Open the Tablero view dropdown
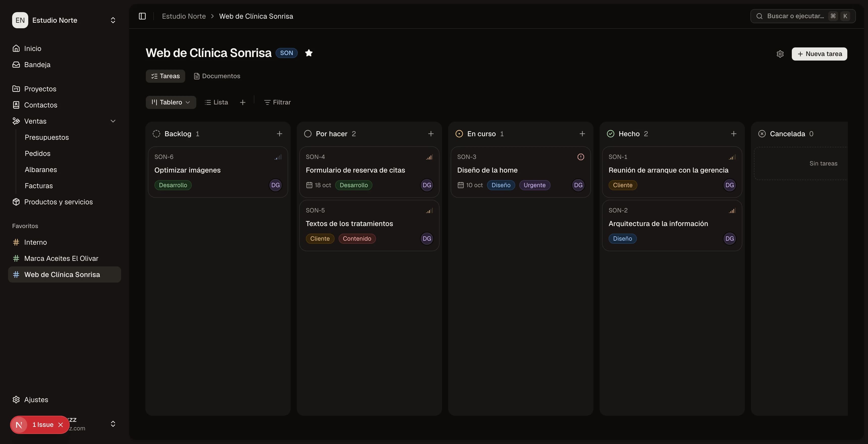The width and height of the screenshot is (868, 444). pyautogui.click(x=171, y=102)
